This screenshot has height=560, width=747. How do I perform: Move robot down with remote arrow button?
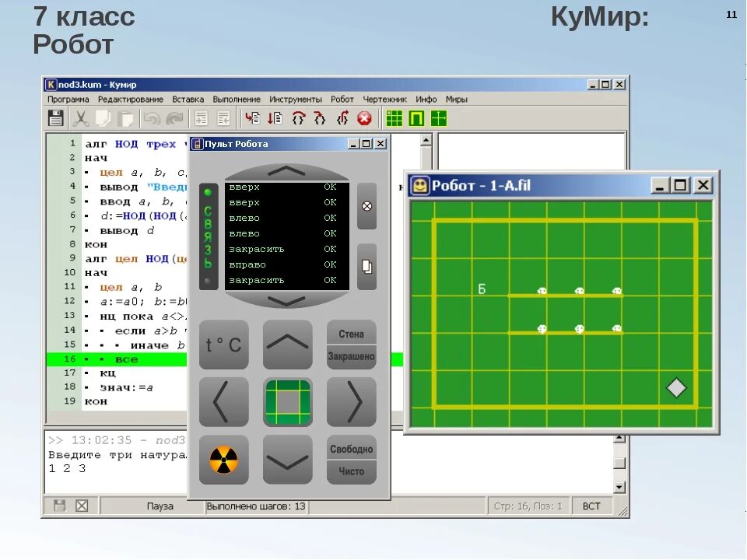click(x=288, y=460)
